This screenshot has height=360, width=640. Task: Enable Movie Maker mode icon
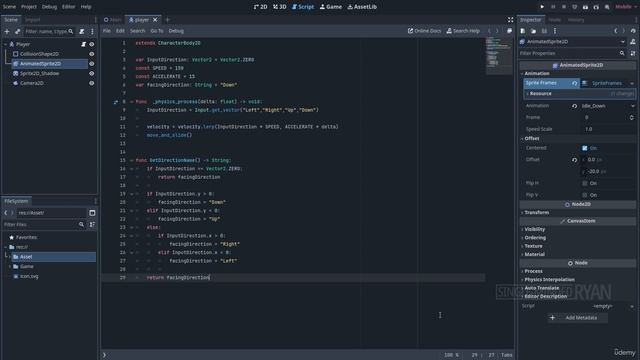(x=607, y=7)
